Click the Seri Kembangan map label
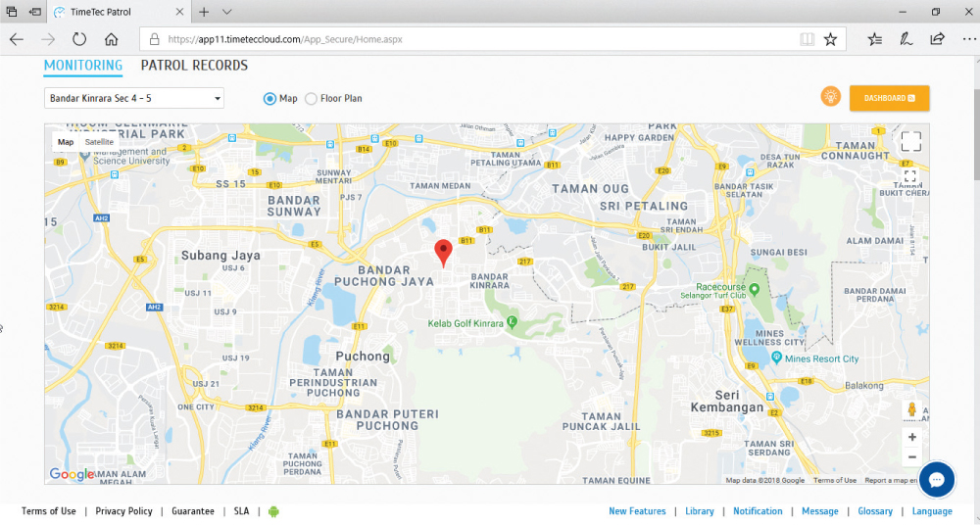The height and width of the screenshot is (525, 980). (727, 402)
